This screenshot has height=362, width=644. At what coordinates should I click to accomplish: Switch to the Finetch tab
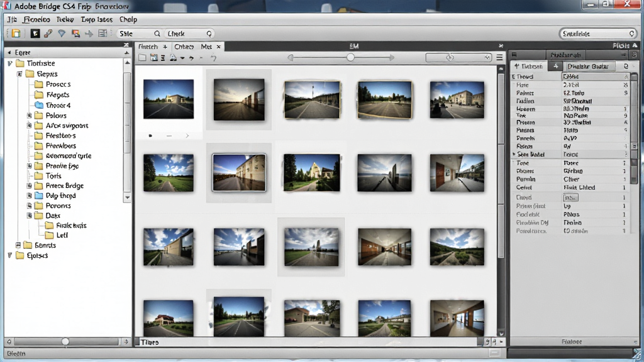[148, 47]
